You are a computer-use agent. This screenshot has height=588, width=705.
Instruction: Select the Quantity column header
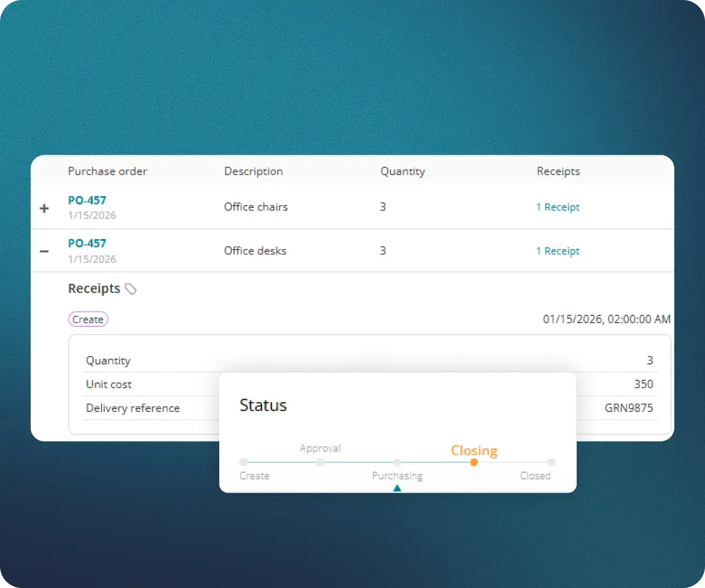tap(402, 171)
